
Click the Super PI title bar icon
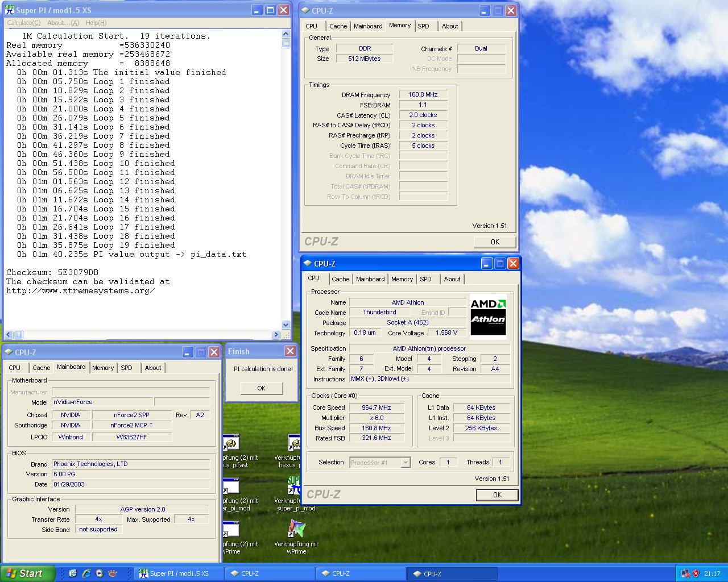pos(10,10)
